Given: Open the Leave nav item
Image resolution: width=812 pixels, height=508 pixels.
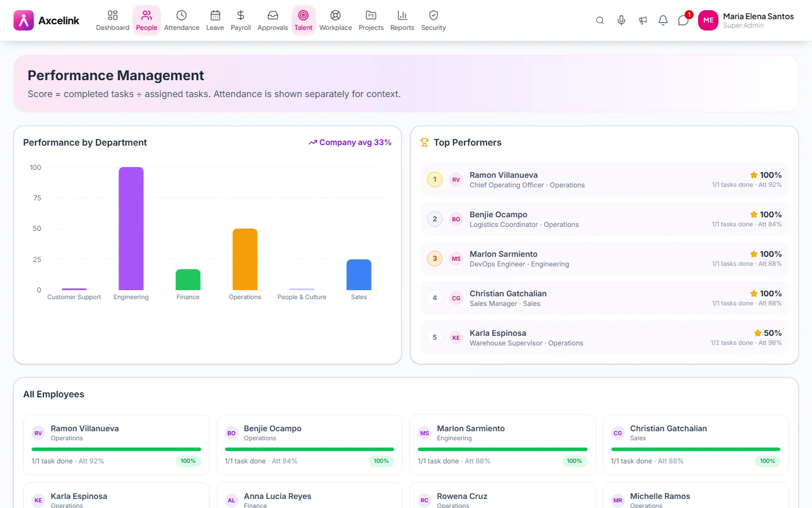Looking at the screenshot, I should [215, 20].
